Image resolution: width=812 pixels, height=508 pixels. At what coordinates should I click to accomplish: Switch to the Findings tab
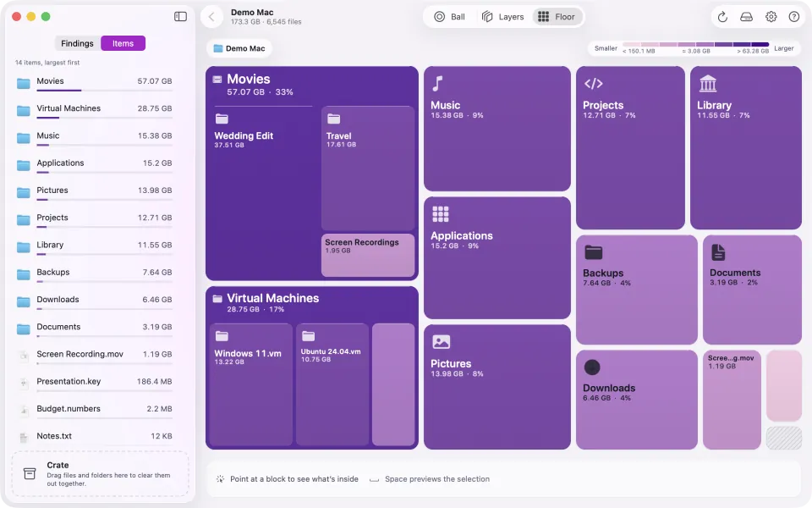pyautogui.click(x=77, y=43)
